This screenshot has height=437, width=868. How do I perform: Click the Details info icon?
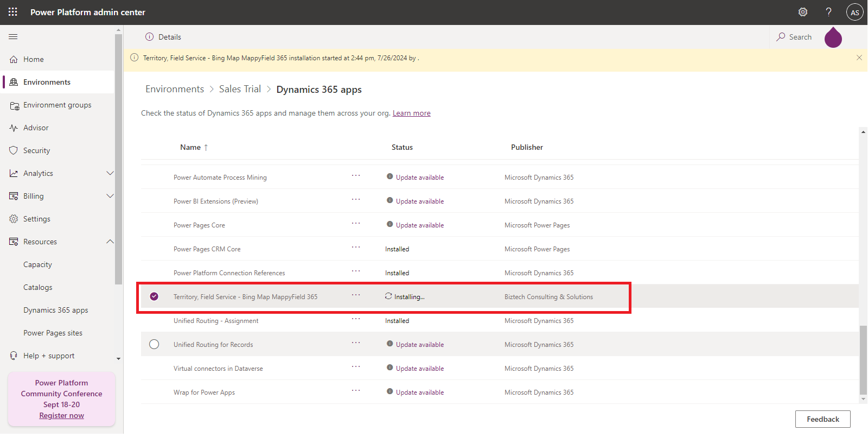coord(150,37)
